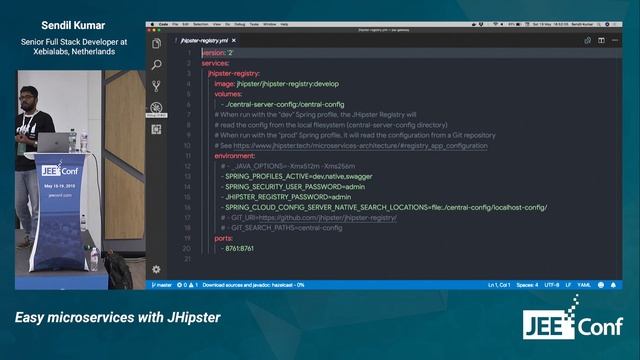Viewport: 640px width, 360px height.
Task: Open the Debug view in activity bar
Action: (x=156, y=107)
